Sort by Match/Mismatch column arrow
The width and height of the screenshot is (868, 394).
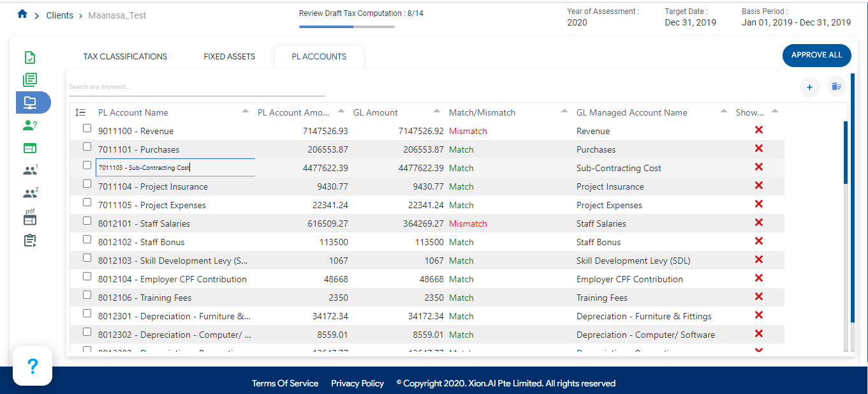tap(564, 111)
